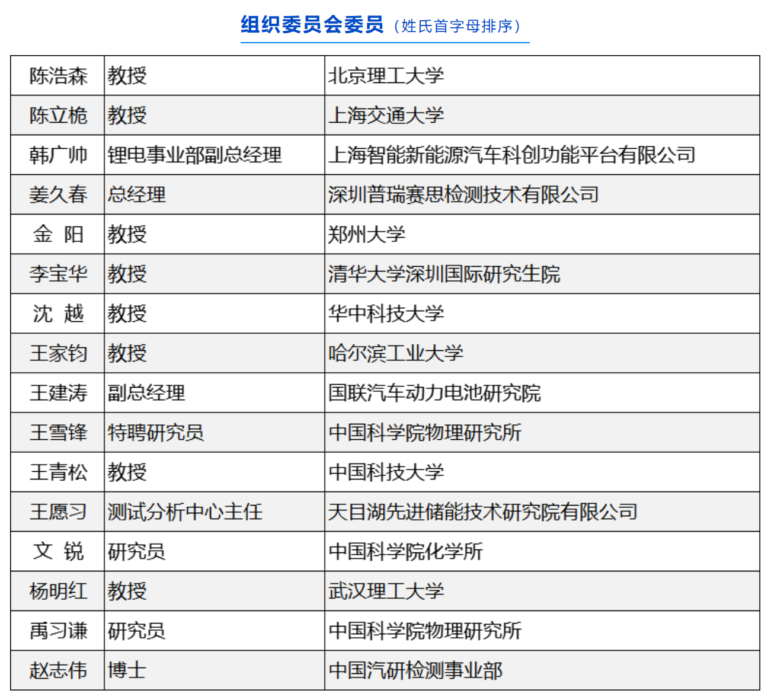Select 总经理 in the 姜久春 row
Screen dimensions: 771x700
[136, 195]
